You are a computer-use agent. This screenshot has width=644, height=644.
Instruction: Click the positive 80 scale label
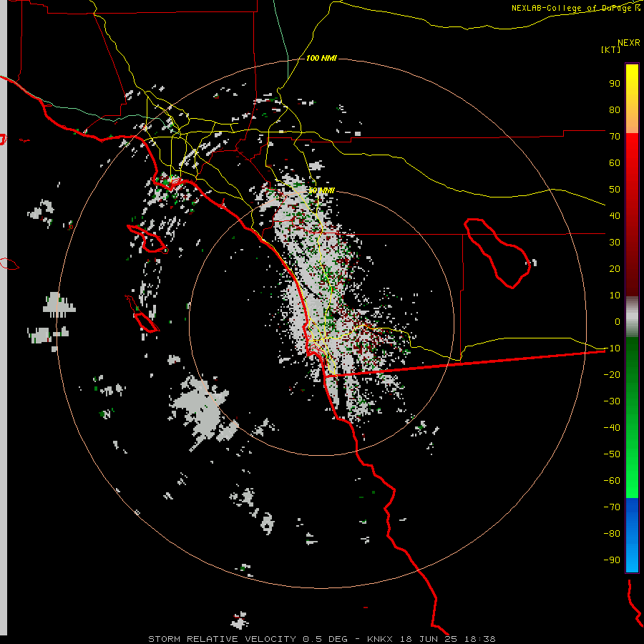(x=615, y=110)
